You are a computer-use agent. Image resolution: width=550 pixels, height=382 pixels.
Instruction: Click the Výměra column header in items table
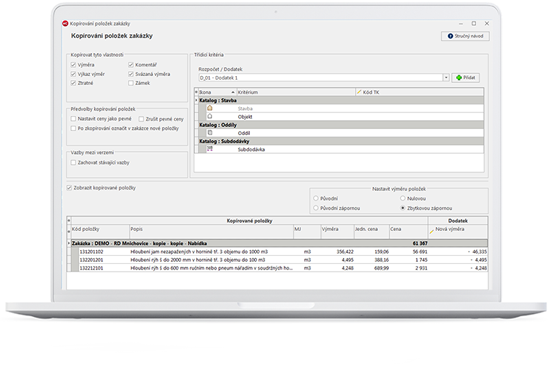[x=337, y=231]
